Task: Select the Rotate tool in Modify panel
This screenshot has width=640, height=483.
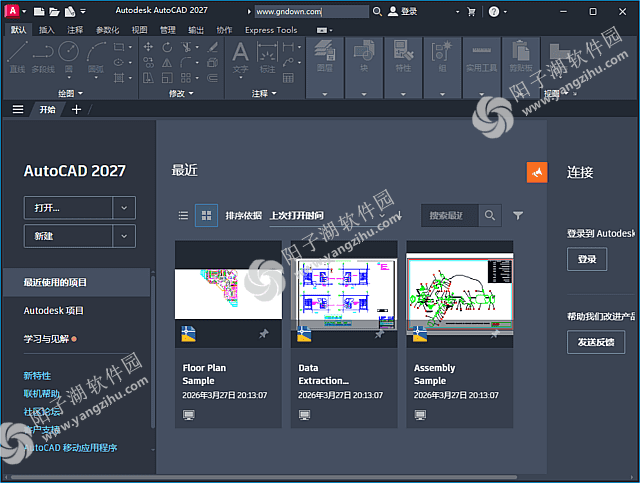Action: pos(167,47)
